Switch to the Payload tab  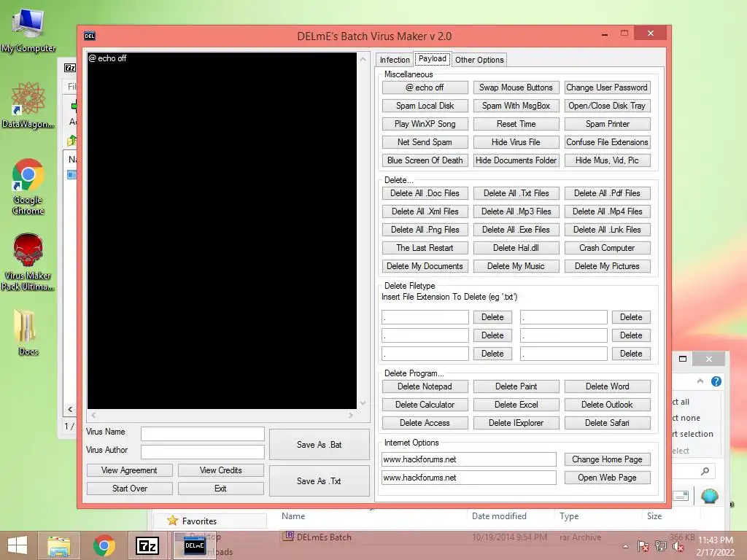(433, 58)
